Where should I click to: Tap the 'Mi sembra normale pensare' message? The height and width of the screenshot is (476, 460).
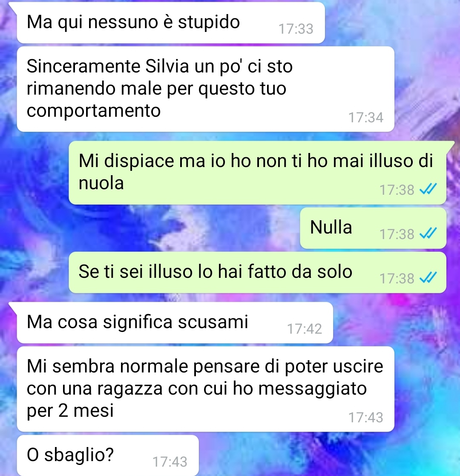tap(205, 389)
